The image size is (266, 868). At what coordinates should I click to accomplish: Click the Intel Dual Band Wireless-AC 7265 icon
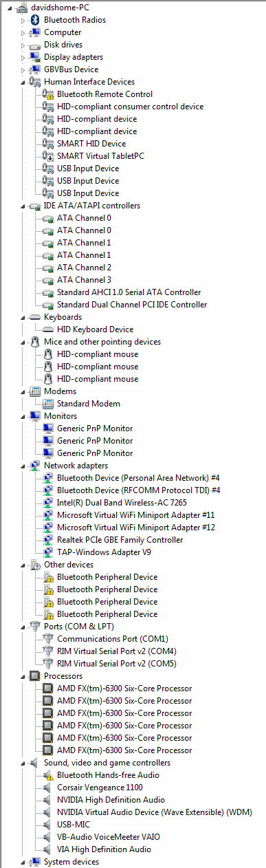(x=48, y=503)
